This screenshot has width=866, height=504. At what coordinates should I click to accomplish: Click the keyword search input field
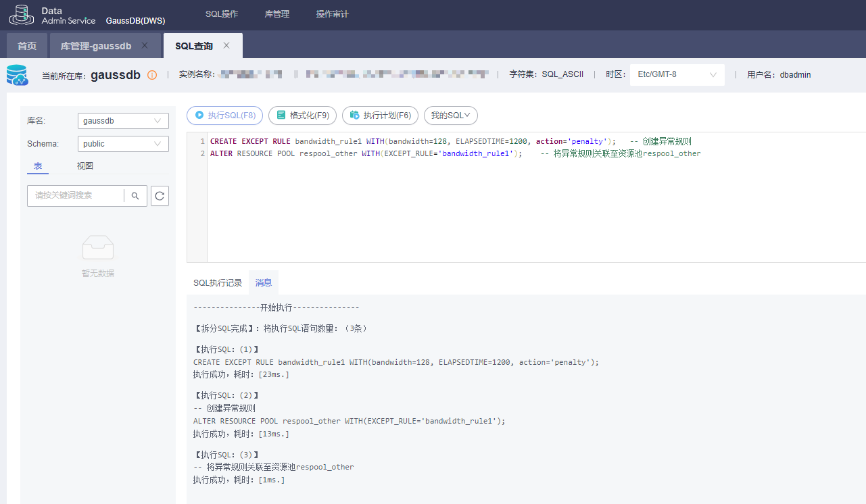pos(74,196)
